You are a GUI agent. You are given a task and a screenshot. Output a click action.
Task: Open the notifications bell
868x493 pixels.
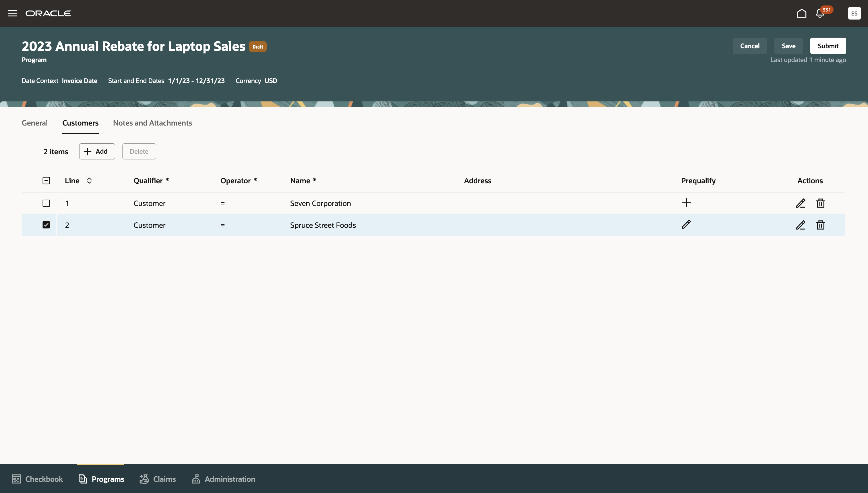[819, 14]
